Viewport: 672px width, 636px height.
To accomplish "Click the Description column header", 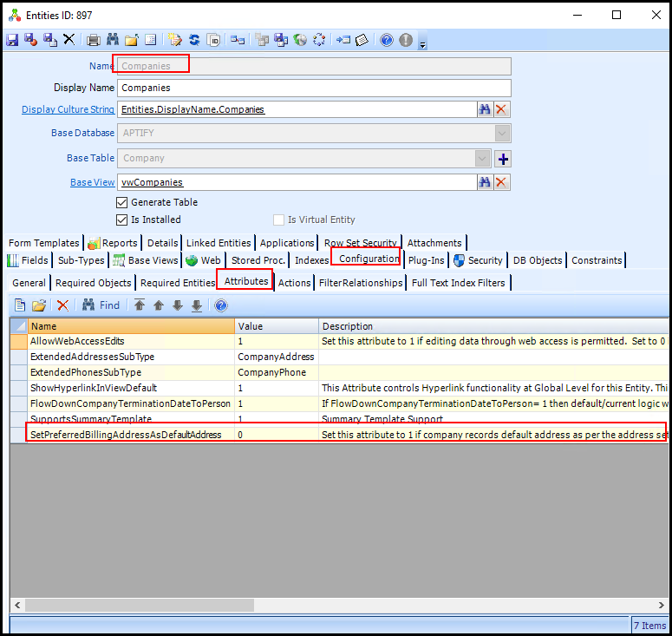I will [x=493, y=326].
